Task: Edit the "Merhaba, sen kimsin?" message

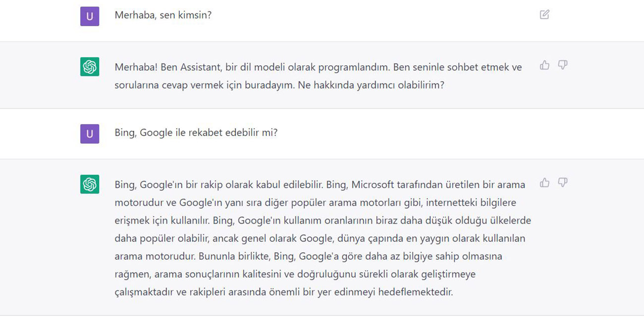Action: tap(544, 14)
